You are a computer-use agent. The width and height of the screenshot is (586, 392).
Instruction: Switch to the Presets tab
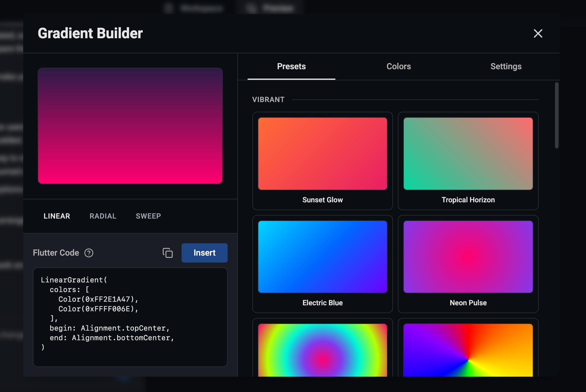point(291,67)
